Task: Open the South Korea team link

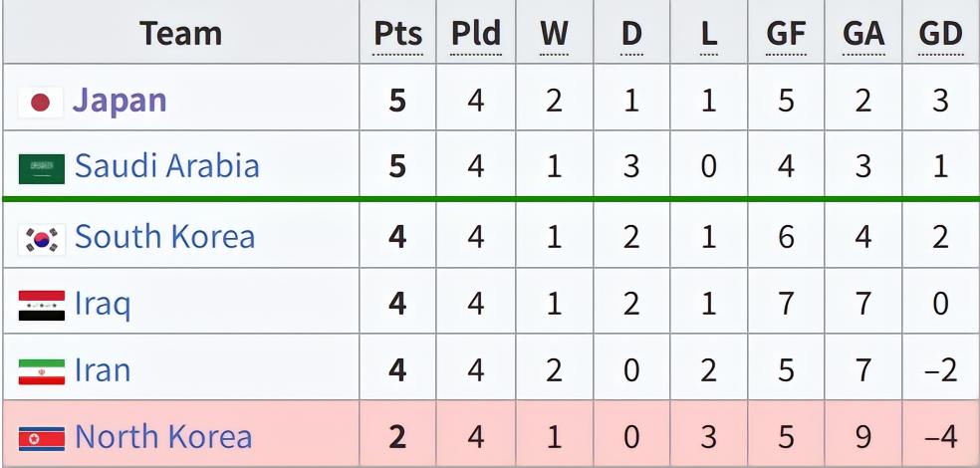Action: tap(164, 236)
